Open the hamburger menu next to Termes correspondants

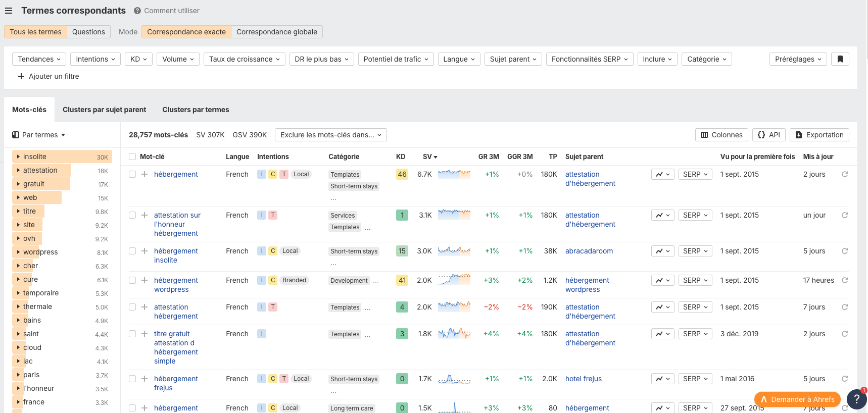9,11
